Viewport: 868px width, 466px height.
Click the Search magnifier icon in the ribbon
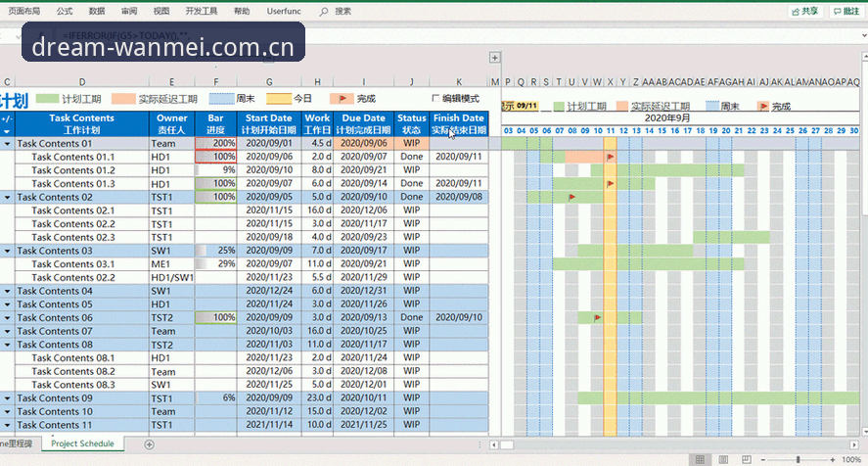click(324, 11)
